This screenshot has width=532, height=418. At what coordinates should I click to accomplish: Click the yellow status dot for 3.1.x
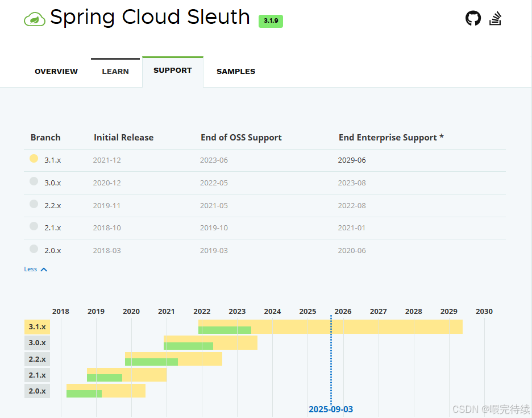tap(34, 159)
